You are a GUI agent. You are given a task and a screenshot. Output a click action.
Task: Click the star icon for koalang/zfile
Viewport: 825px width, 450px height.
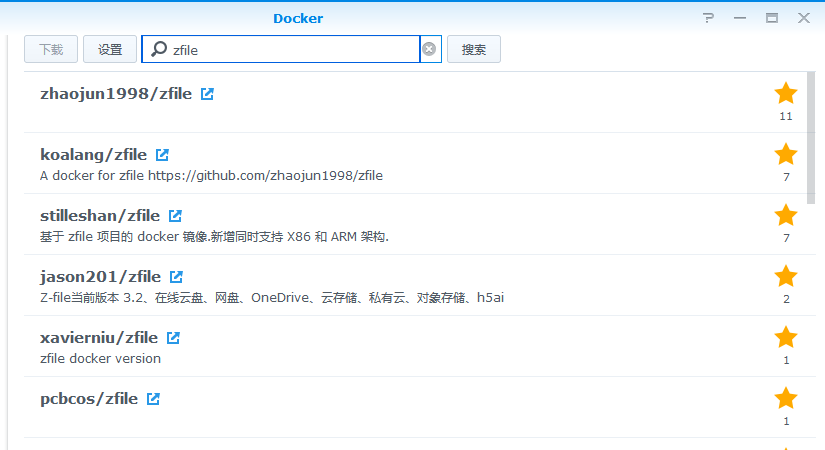[x=786, y=154]
